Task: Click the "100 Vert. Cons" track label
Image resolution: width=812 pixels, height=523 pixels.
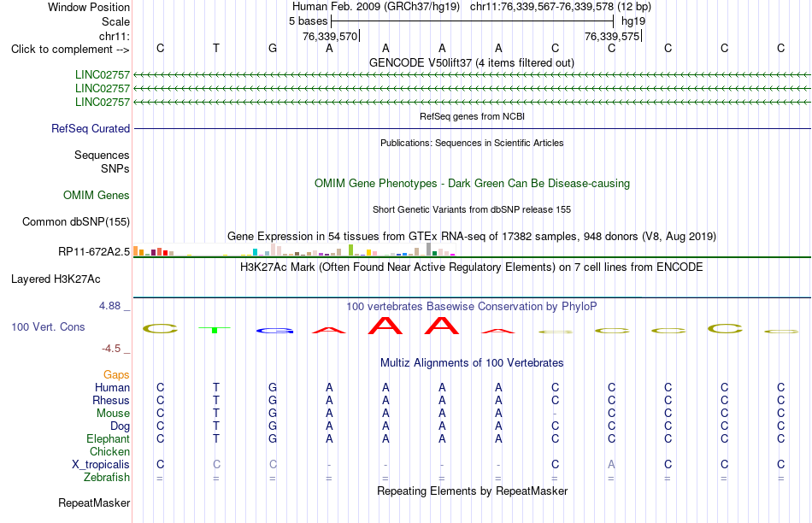Action: pyautogui.click(x=48, y=326)
